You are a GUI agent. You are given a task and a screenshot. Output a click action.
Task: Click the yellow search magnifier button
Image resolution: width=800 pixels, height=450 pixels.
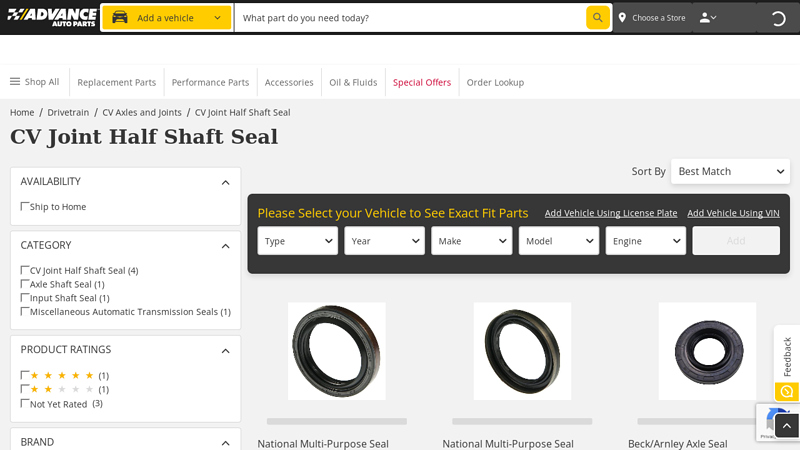[597, 18]
